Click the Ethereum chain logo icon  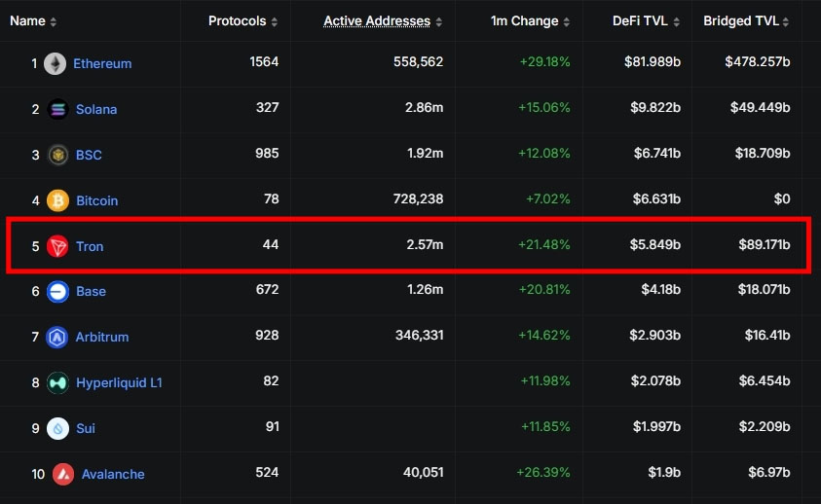click(55, 64)
